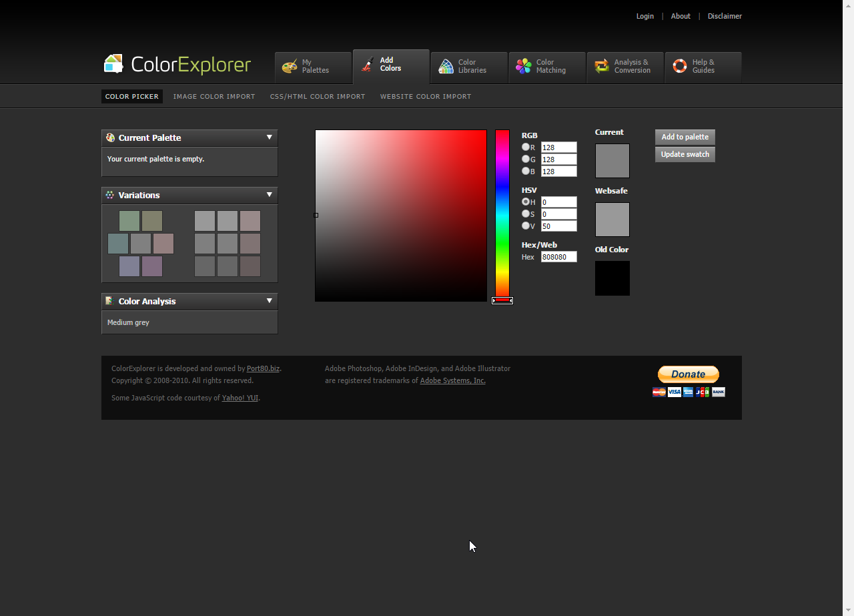
Task: Collapse the Current Palette panel
Action: coord(270,137)
